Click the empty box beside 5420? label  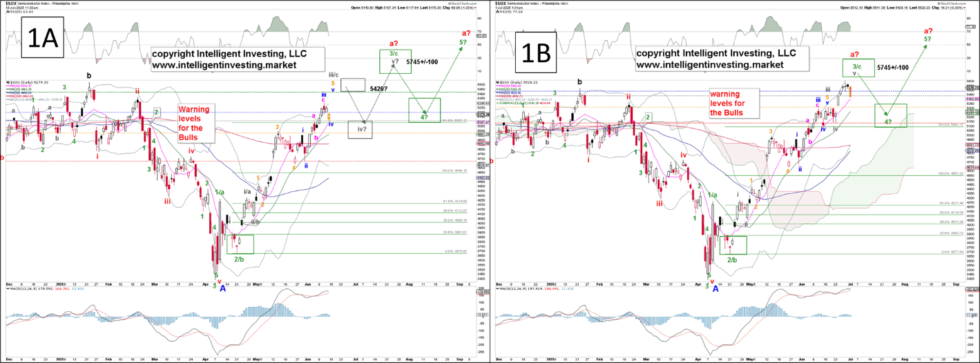click(x=353, y=85)
